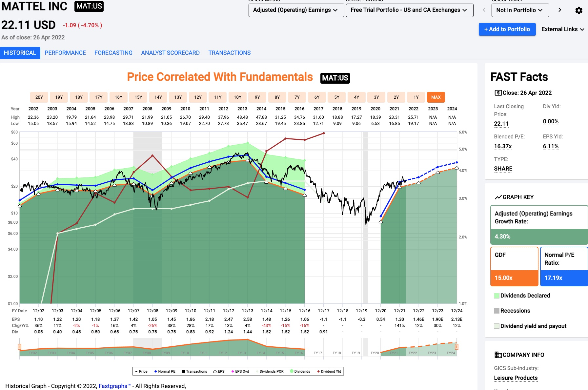
Task: Click the EPS Yld value 6.11%
Action: click(x=551, y=147)
